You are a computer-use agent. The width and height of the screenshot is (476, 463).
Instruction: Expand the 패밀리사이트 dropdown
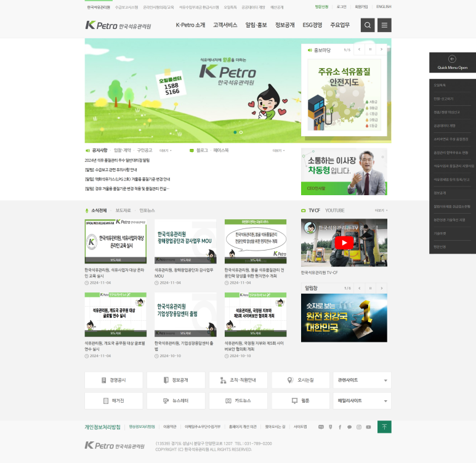pyautogui.click(x=362, y=401)
